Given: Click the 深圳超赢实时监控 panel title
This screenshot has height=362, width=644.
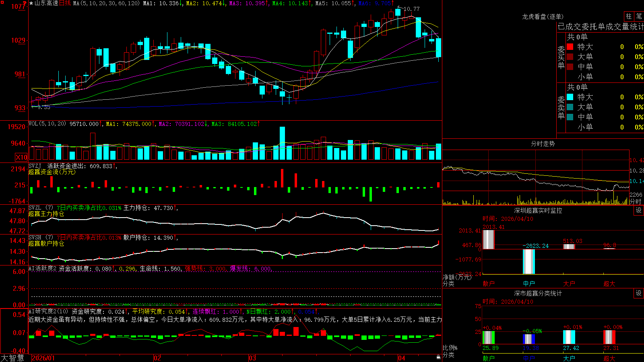Looking at the screenshot, I should pos(538,210).
